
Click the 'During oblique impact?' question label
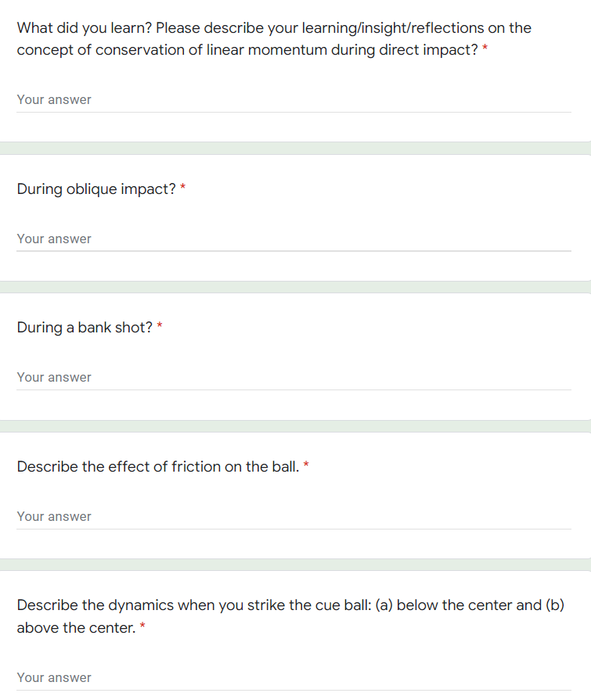[x=96, y=188]
